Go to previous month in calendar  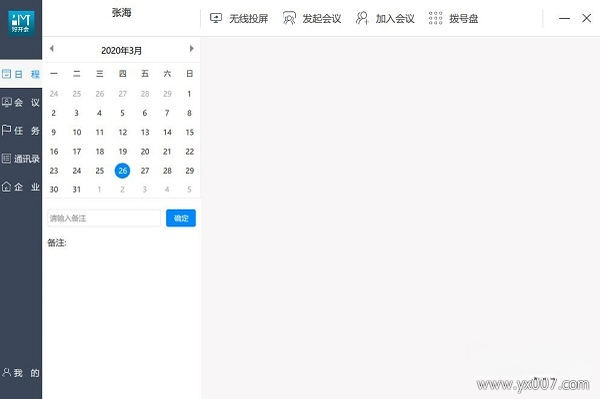click(x=52, y=48)
